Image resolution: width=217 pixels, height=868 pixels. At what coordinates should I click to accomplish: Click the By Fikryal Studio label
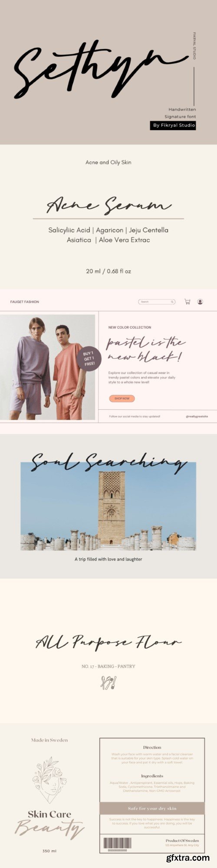tap(173, 125)
